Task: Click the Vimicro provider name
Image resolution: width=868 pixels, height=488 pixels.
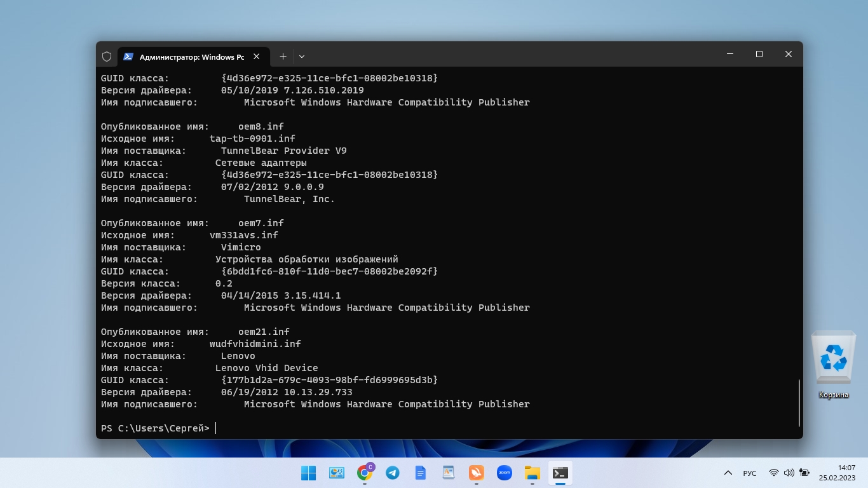Action: [241, 247]
